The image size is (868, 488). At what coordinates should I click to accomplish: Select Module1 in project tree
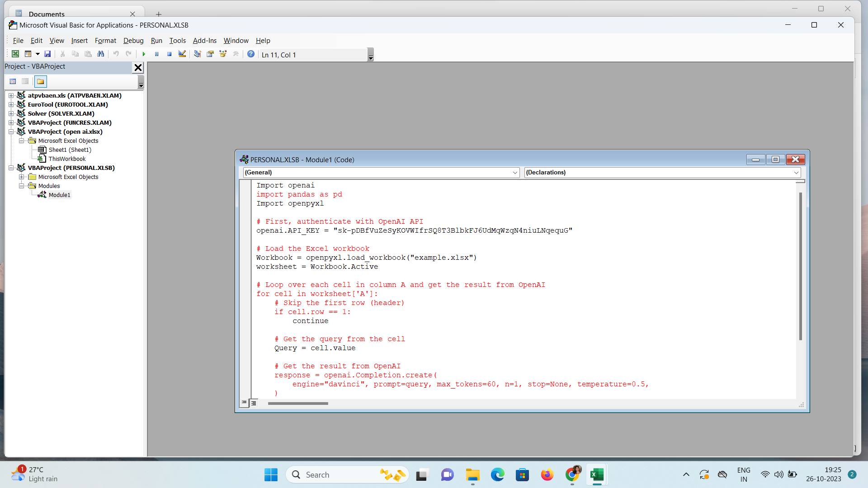[59, 195]
